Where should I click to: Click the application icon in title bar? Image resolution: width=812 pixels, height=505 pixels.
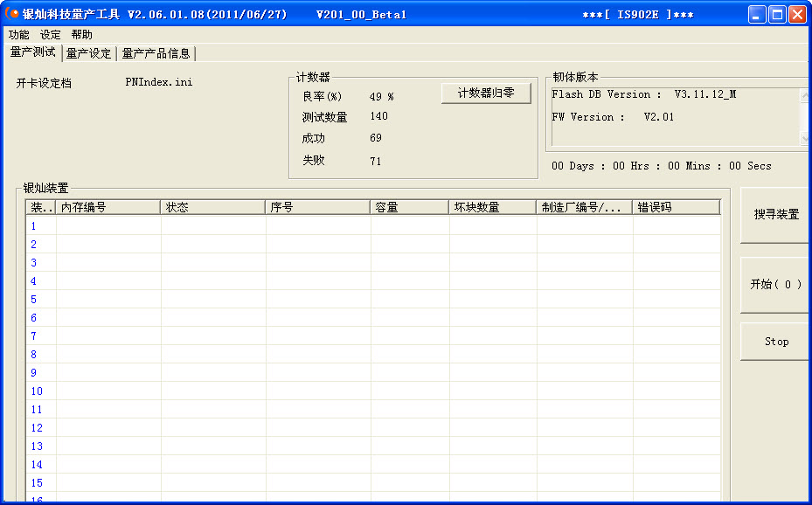pos(12,14)
